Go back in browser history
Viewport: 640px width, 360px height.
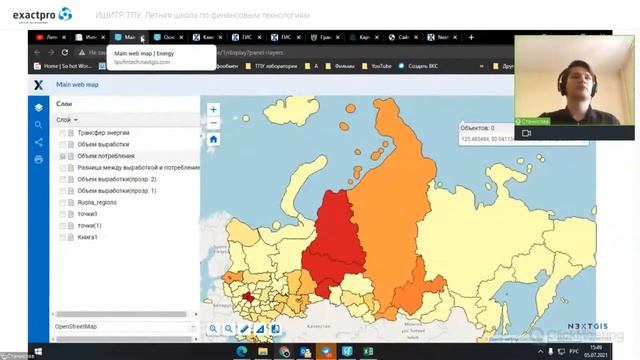tap(37, 52)
